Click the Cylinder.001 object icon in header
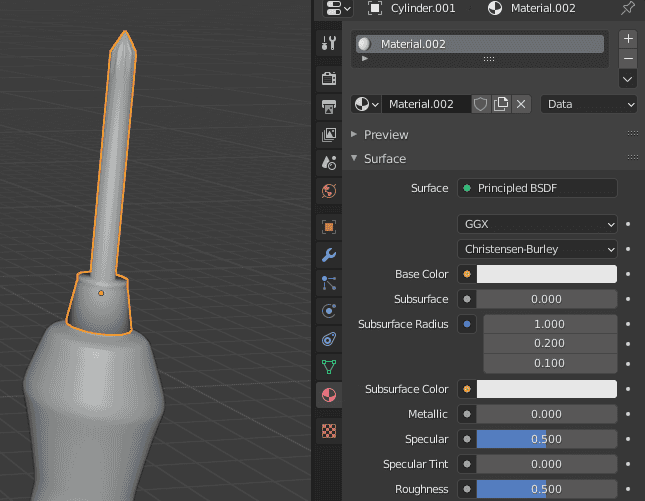 pos(375,8)
